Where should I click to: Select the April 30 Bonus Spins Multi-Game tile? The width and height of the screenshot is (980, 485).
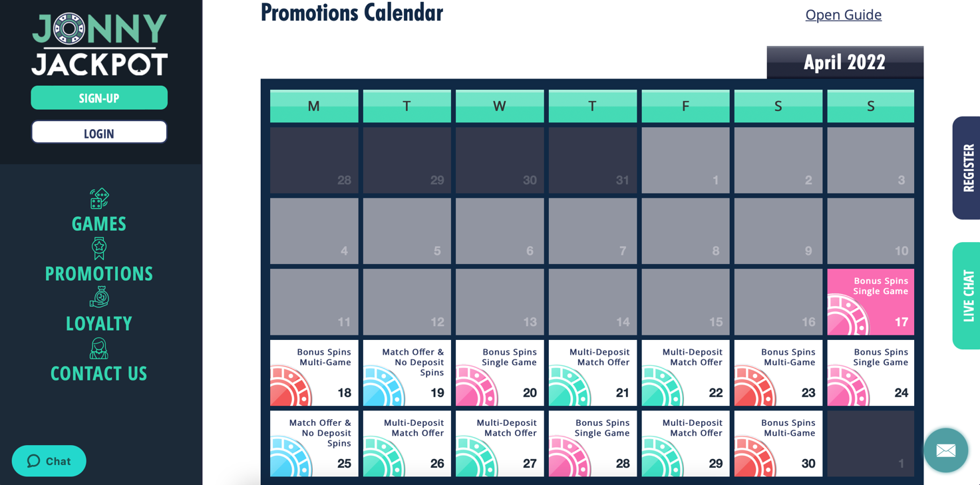tap(778, 443)
